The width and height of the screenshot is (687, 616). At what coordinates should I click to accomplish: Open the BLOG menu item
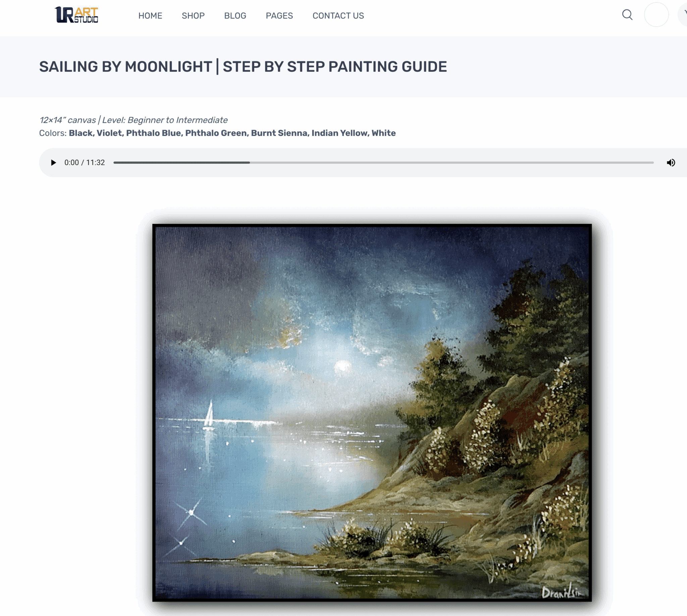pyautogui.click(x=235, y=15)
